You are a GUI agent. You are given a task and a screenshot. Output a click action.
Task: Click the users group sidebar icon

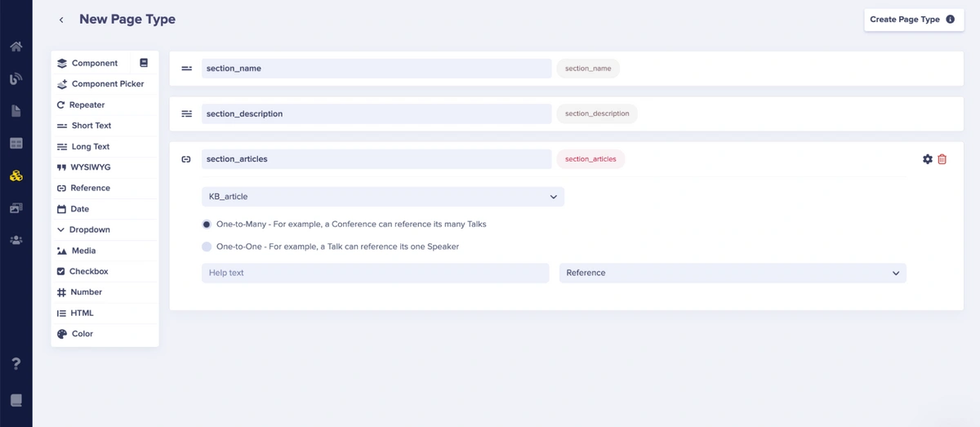[16, 240]
